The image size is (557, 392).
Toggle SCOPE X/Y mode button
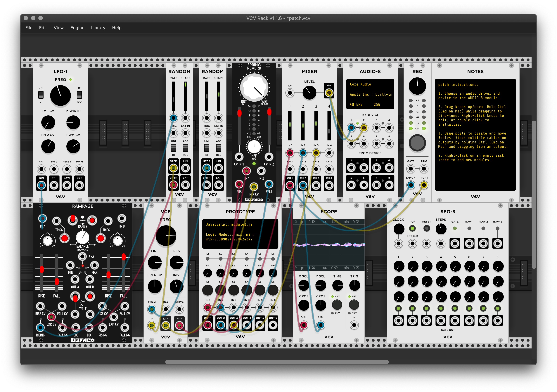[x=337, y=305]
